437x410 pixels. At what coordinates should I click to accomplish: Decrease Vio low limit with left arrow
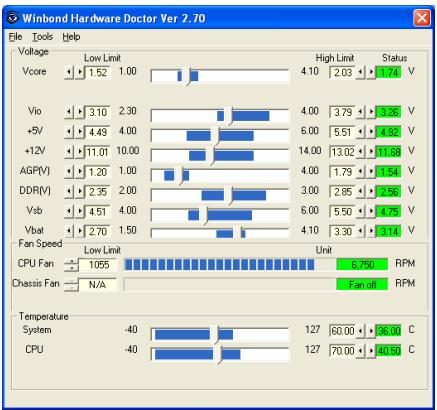(69, 112)
